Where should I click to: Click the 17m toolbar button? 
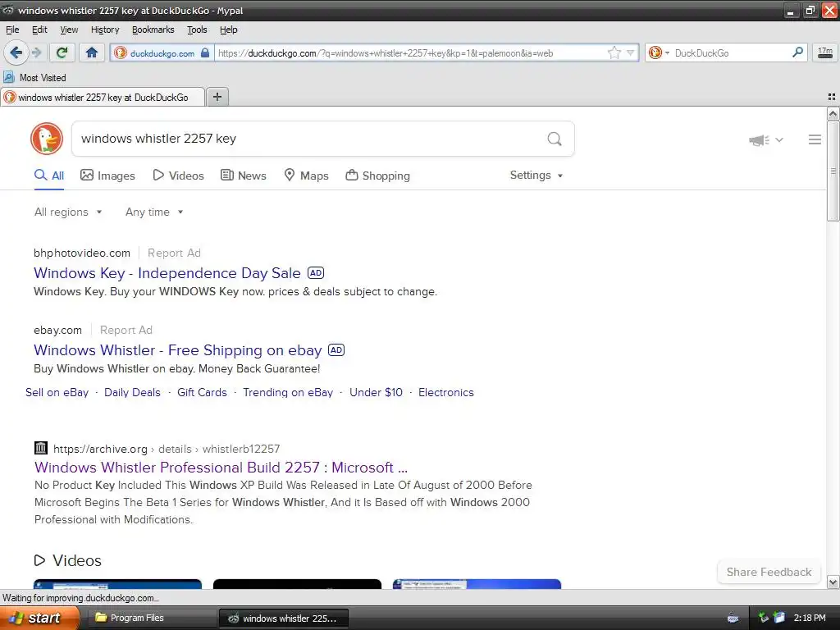click(825, 52)
